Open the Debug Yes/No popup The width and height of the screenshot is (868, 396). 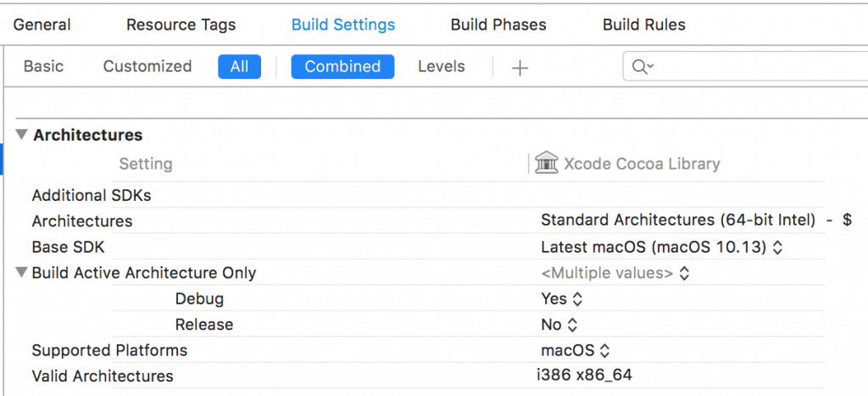[563, 298]
